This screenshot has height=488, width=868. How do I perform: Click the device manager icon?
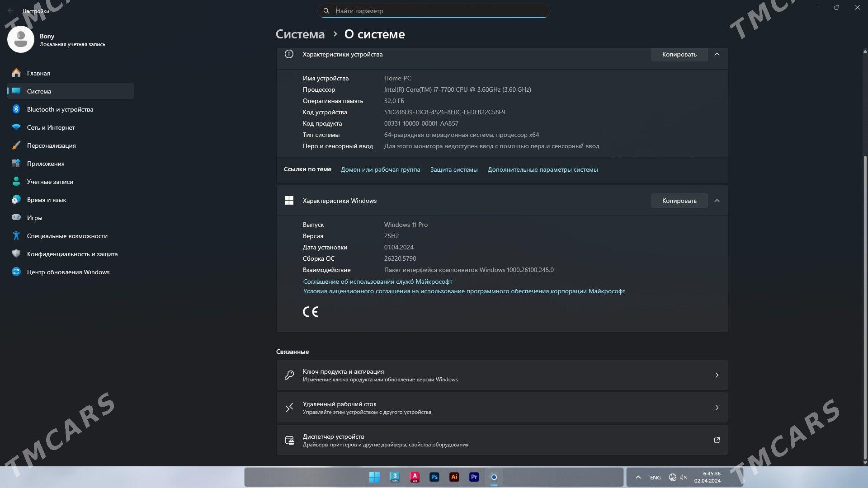coord(289,440)
